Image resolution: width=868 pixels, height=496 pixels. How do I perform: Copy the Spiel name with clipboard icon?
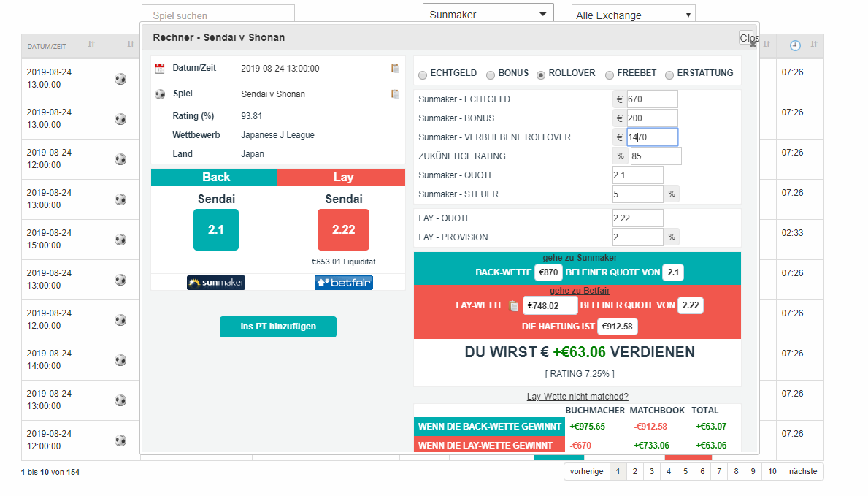(395, 94)
